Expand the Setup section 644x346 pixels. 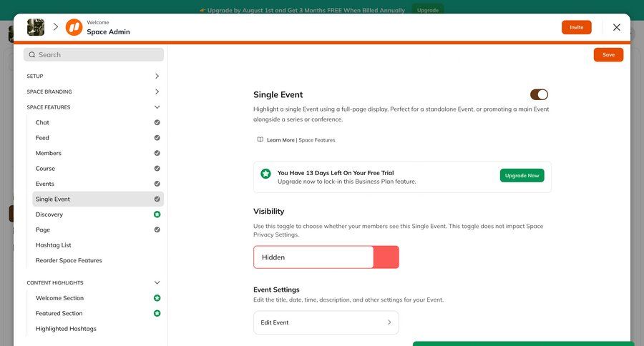tap(157, 76)
